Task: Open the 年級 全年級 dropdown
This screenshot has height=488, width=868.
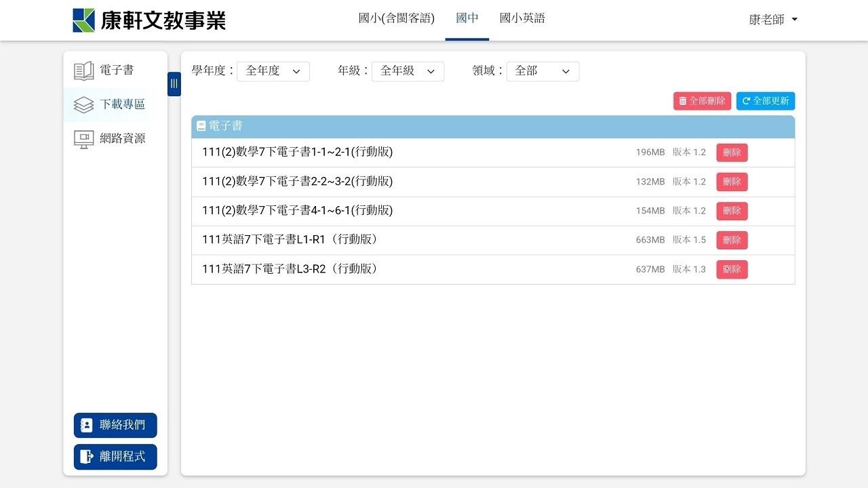Action: (x=408, y=71)
